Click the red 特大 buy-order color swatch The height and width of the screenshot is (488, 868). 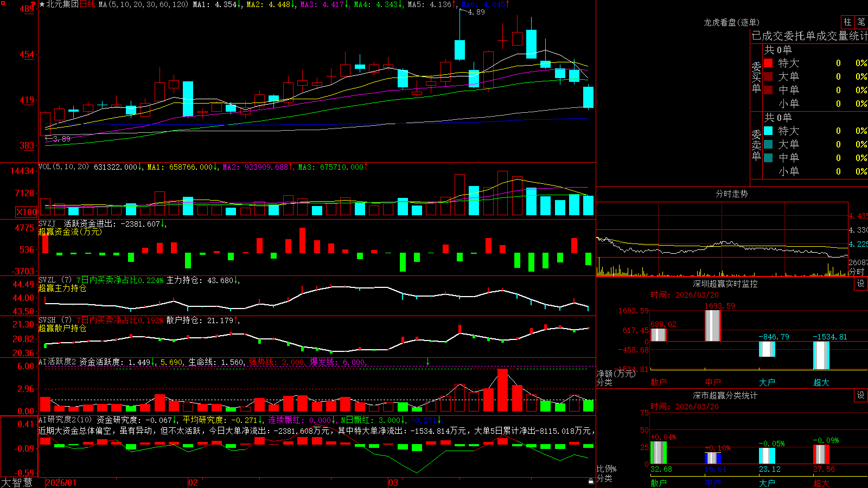pos(768,63)
